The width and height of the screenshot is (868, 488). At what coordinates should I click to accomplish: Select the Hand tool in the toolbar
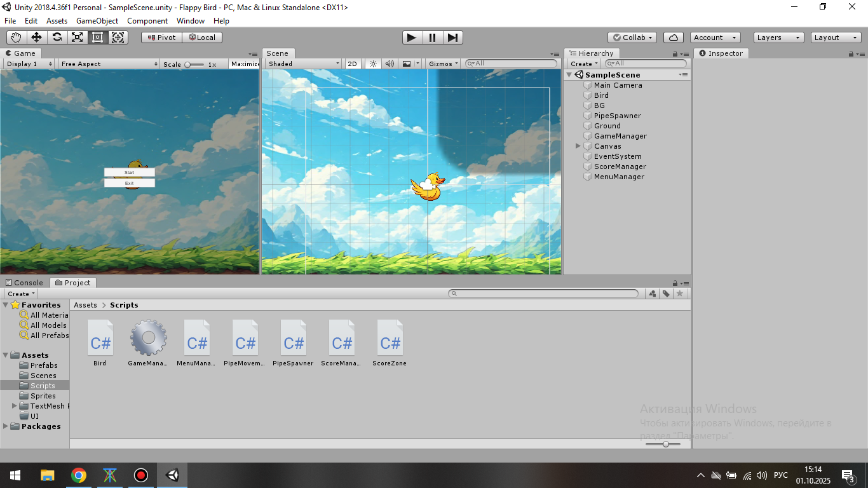click(17, 37)
